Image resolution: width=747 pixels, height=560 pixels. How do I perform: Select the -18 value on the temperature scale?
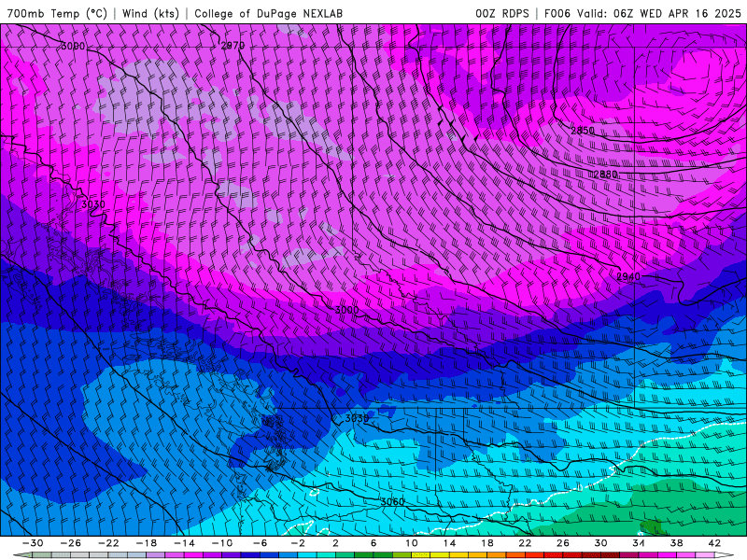coord(147,543)
